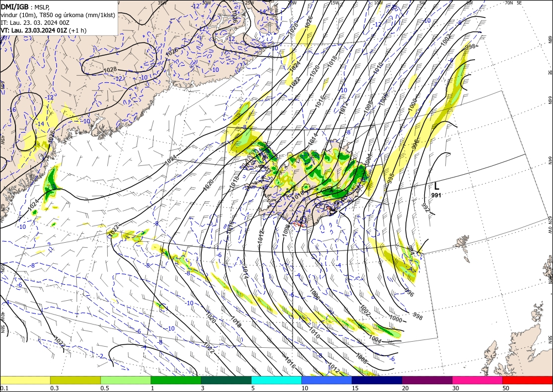Screen dimensions: 553x392
Task: Click the '-16' temperature contour label
Action: pos(12,110)
